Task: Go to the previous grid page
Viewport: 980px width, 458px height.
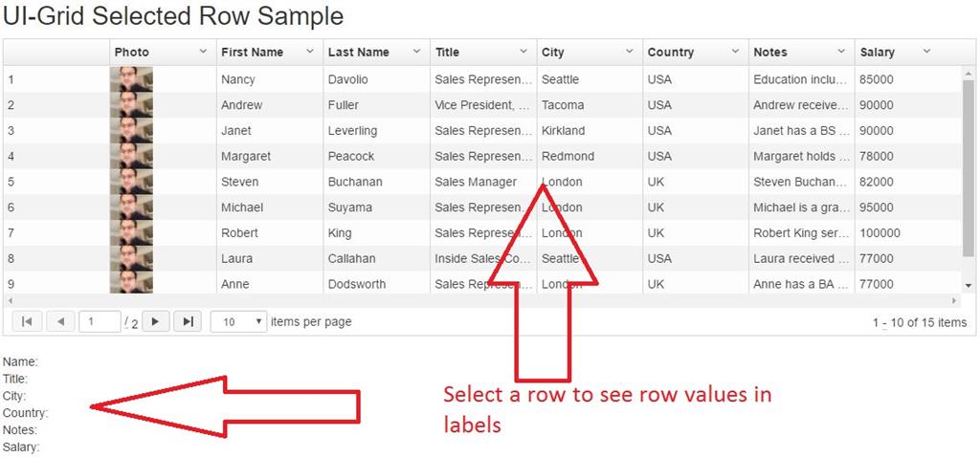Action: click(61, 322)
